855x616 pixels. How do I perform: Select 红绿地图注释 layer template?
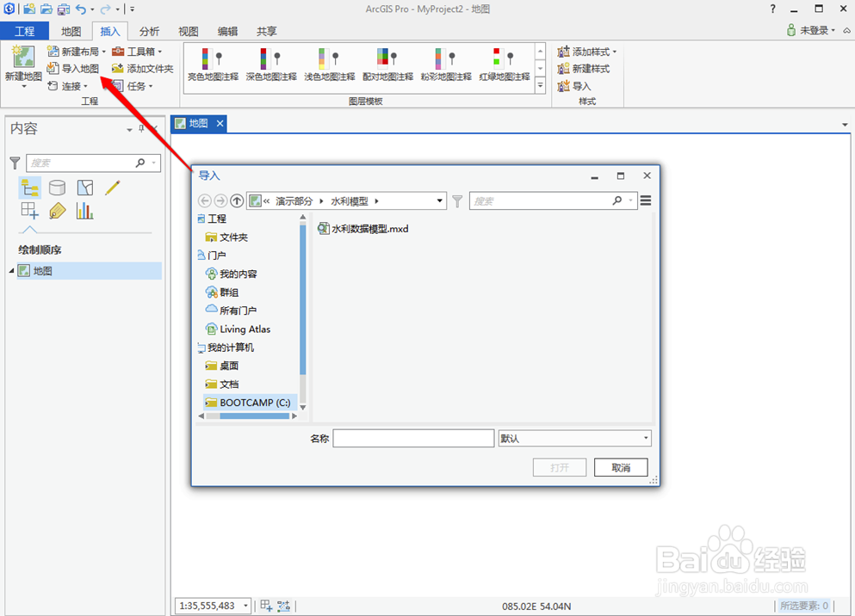pos(505,65)
